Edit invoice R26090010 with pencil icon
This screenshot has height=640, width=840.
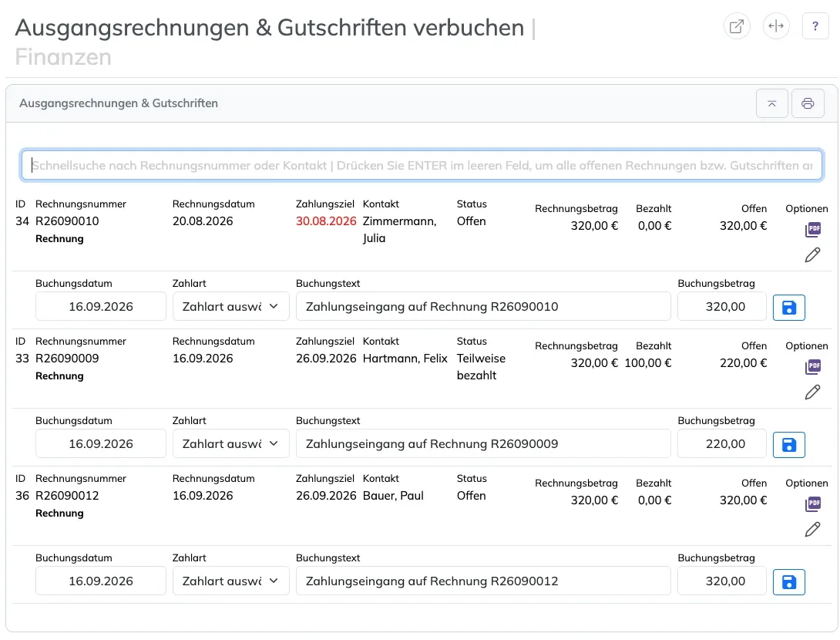tap(813, 254)
